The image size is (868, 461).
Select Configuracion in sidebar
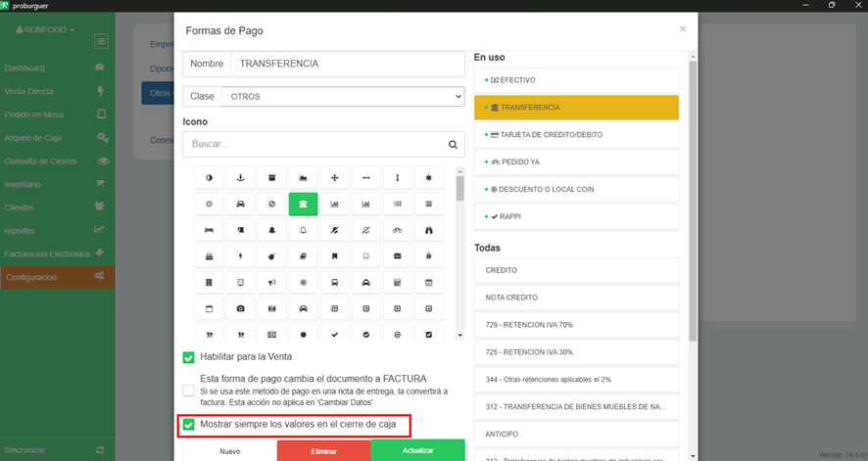coord(58,277)
